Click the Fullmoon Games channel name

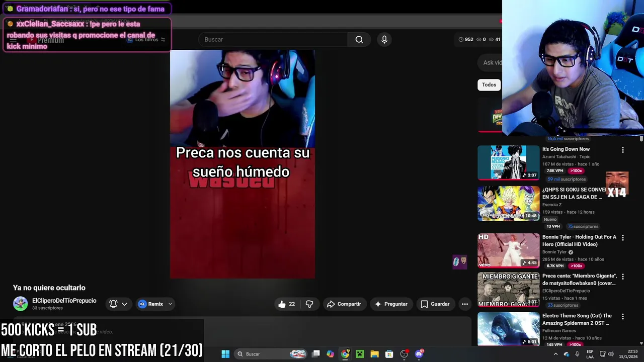click(558, 330)
